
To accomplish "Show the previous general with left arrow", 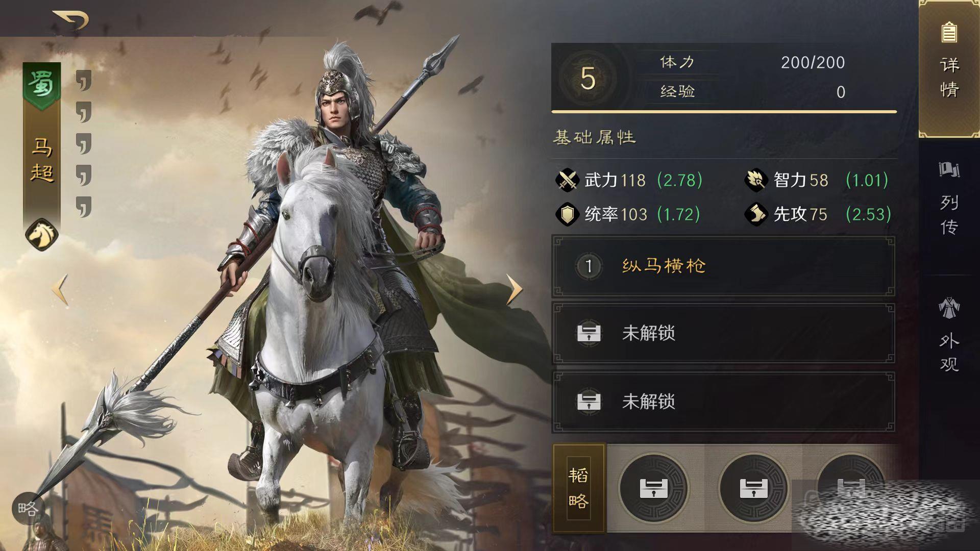I will coord(60,289).
